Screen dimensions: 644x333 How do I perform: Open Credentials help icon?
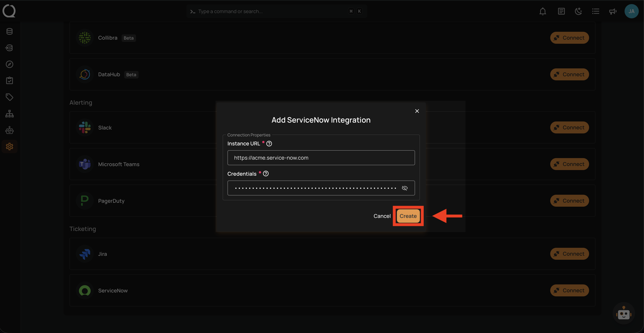click(266, 173)
